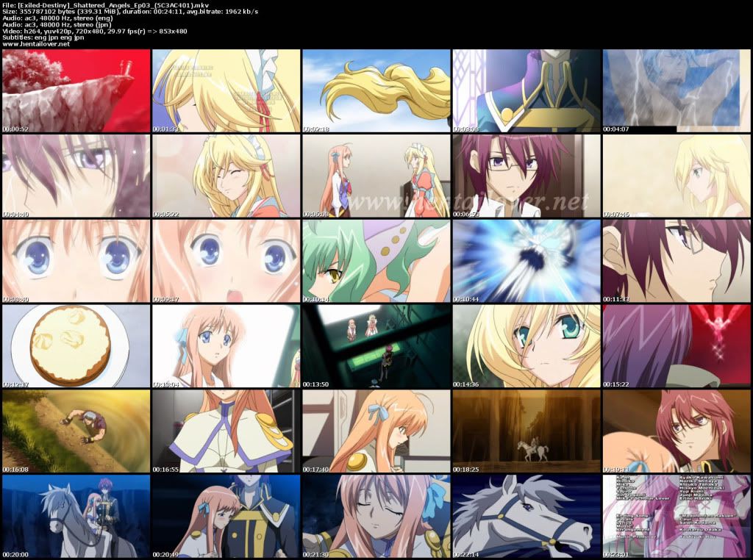
Task: Select the MKV file name in header
Action: 101,6
